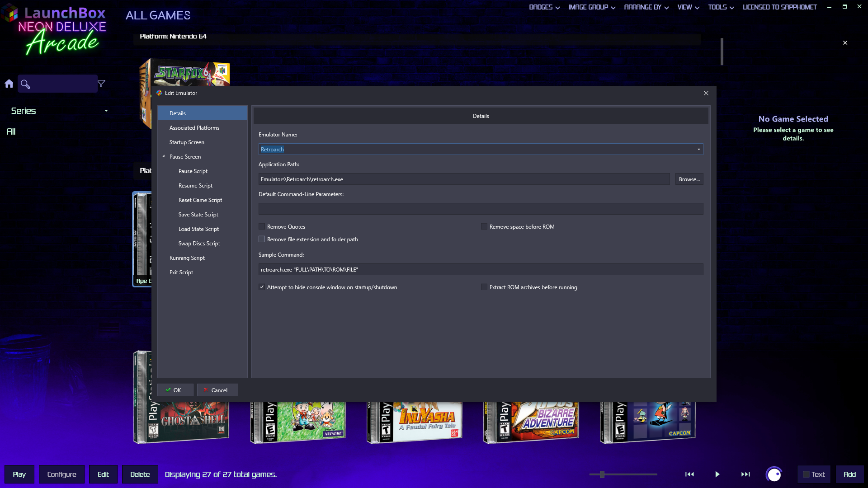868x488 pixels.
Task: Skip to next track button
Action: click(745, 474)
